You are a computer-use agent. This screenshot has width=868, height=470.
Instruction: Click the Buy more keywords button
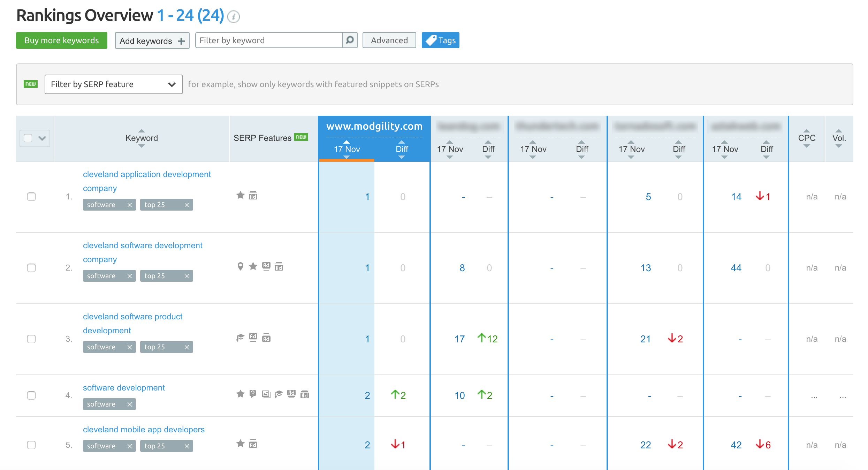click(x=62, y=40)
